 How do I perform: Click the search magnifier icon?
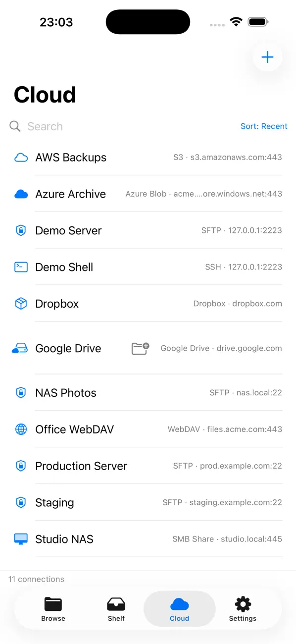pyautogui.click(x=15, y=126)
